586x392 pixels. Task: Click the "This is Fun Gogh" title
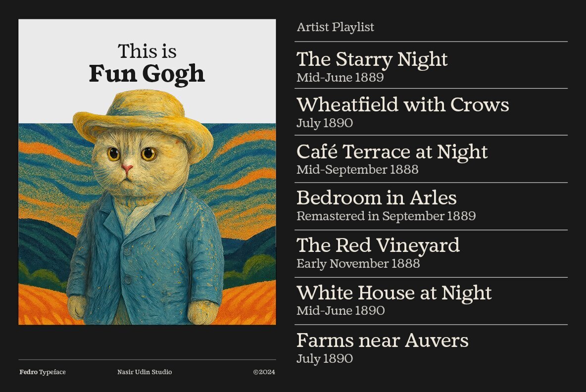click(147, 64)
